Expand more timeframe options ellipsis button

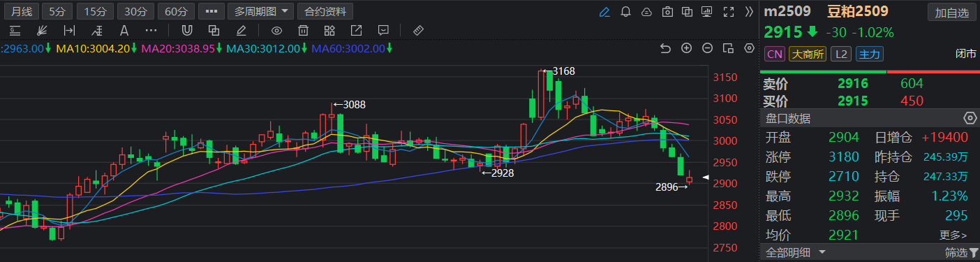211,12
